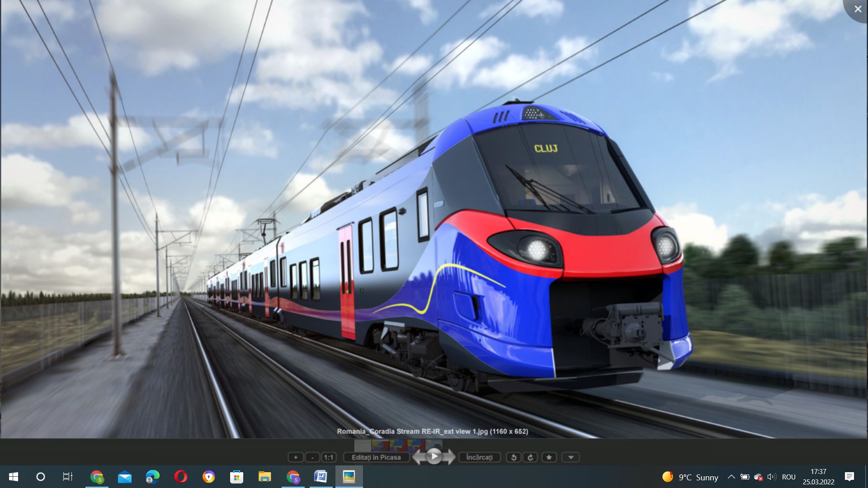Image resolution: width=868 pixels, height=488 pixels.
Task: Close the Picasa photo viewer
Action: [x=858, y=9]
